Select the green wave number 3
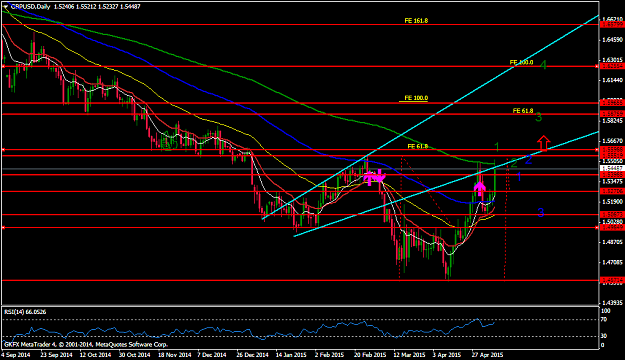Image resolution: width=625 pixels, height=360 pixels. coord(539,117)
